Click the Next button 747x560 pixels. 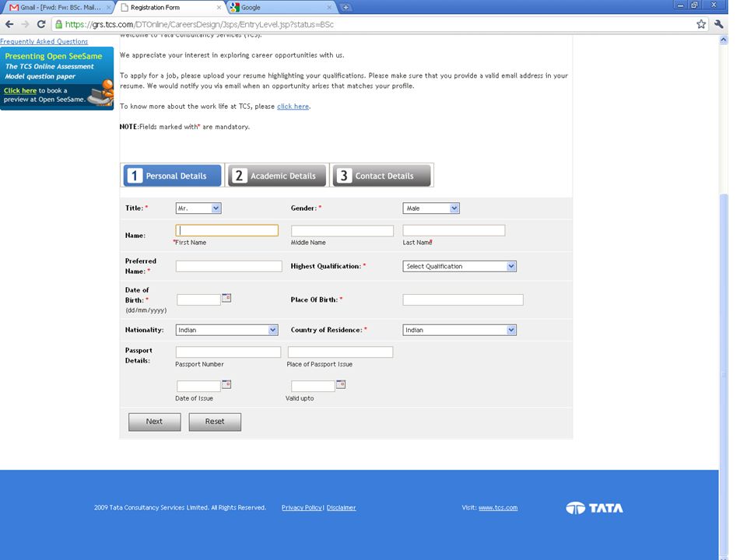point(154,422)
